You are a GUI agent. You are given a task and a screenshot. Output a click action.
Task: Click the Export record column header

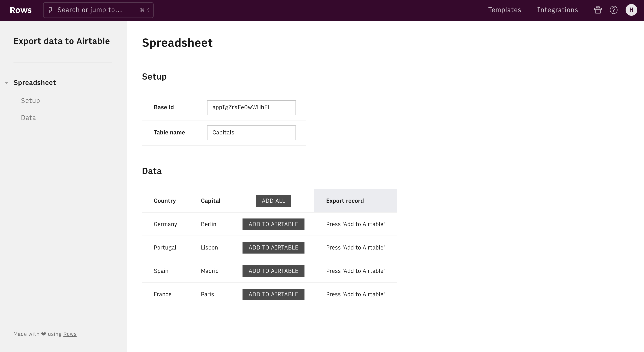coord(355,201)
